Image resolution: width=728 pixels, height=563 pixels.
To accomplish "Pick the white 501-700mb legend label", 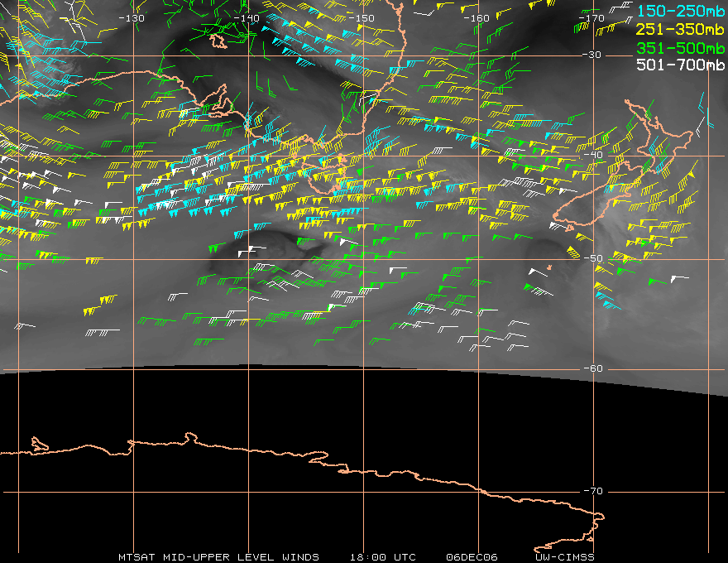I will [x=680, y=65].
